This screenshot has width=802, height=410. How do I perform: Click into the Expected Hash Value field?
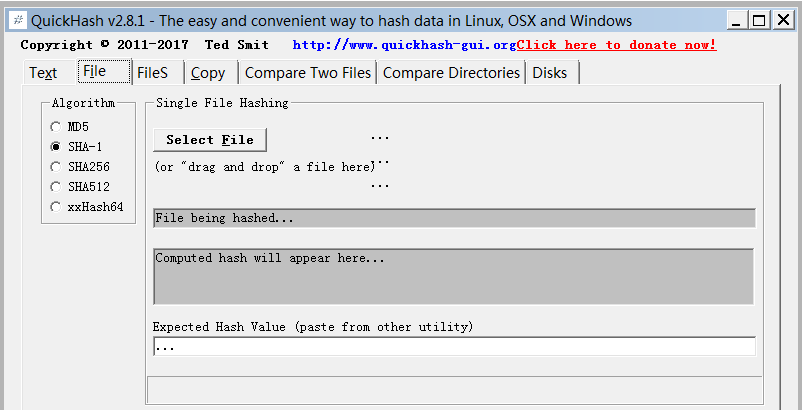(454, 346)
